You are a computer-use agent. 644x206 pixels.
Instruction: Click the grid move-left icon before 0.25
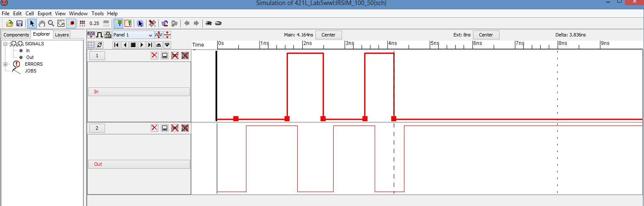tap(83, 23)
